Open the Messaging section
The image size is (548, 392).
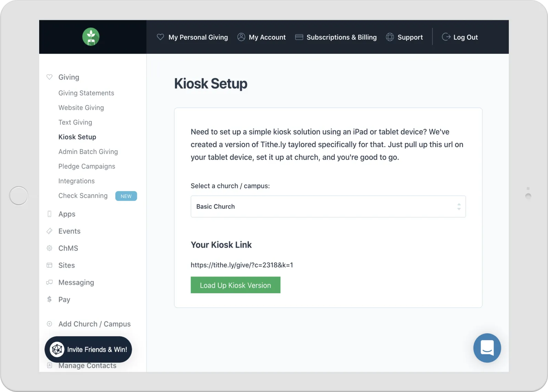[x=76, y=282]
